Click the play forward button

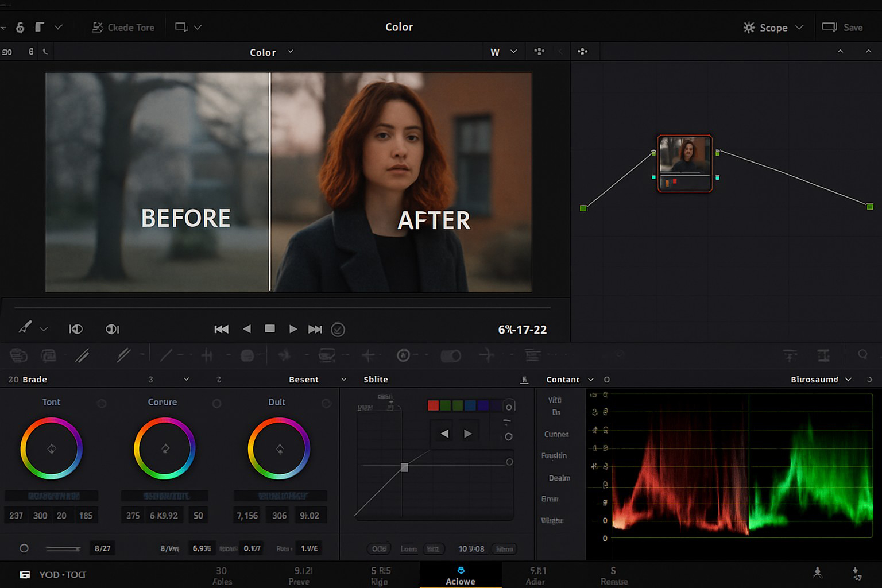293,329
